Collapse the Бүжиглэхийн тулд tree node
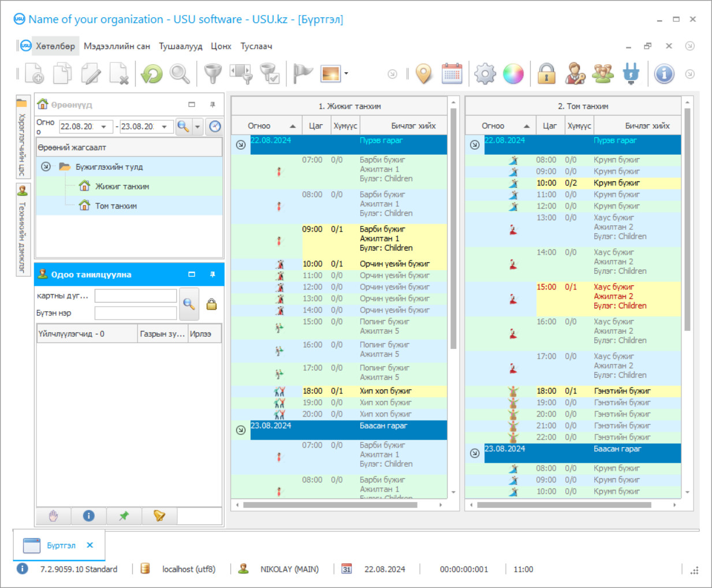 (x=46, y=166)
